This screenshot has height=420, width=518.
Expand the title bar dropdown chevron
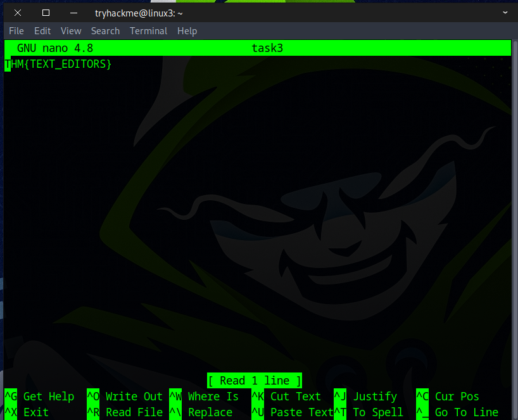(x=505, y=12)
